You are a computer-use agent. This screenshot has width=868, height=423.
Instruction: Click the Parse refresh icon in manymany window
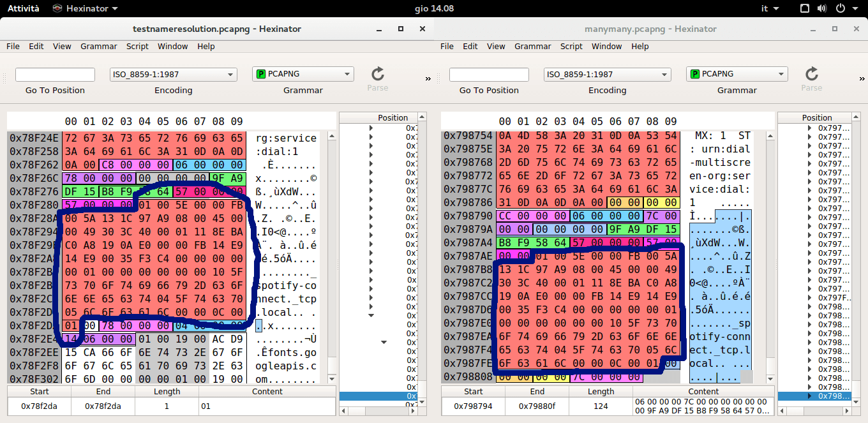coord(811,75)
